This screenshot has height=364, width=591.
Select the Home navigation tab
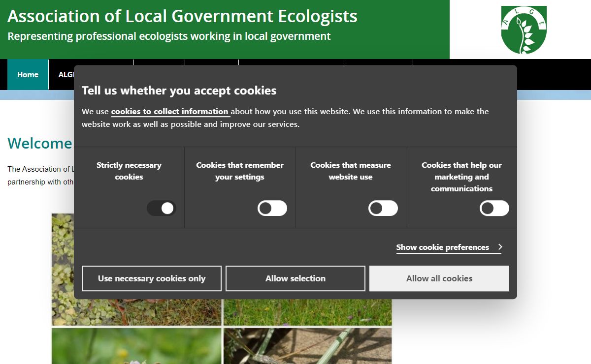point(28,75)
